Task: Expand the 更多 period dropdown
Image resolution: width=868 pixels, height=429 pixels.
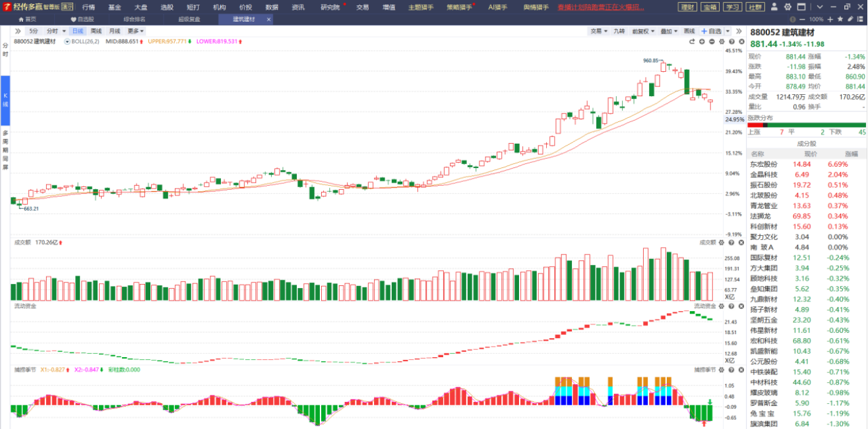Action: click(135, 31)
